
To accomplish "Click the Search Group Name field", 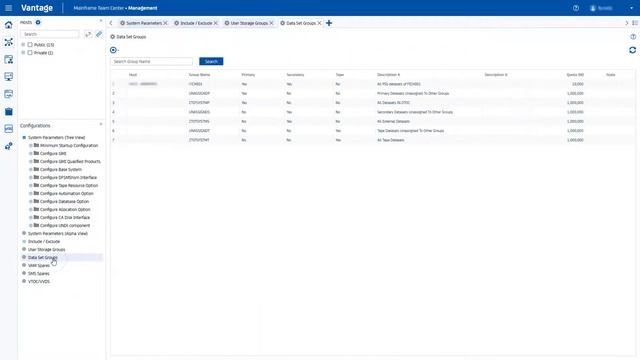I will pos(152,61).
